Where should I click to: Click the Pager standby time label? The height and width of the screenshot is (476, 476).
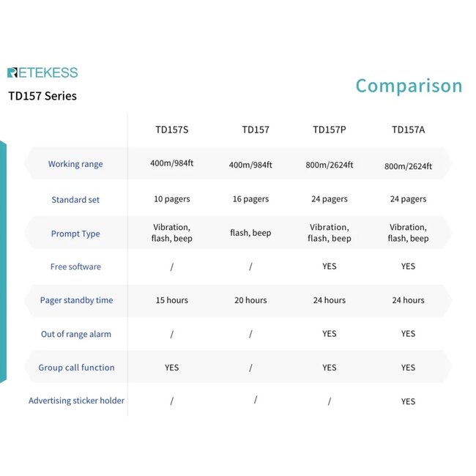click(76, 300)
